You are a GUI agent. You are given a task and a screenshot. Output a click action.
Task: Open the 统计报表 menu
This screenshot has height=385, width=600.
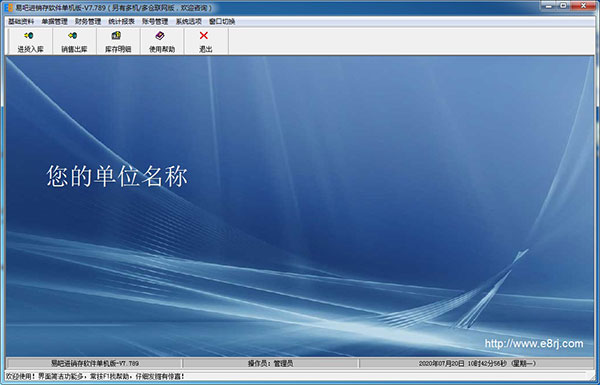[x=122, y=21]
